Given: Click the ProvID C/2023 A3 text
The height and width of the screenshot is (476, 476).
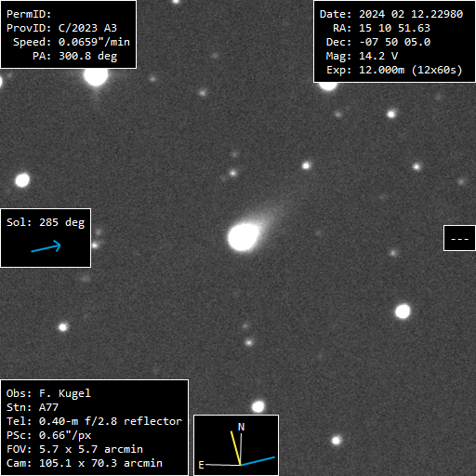Looking at the screenshot, I should 61,28.
